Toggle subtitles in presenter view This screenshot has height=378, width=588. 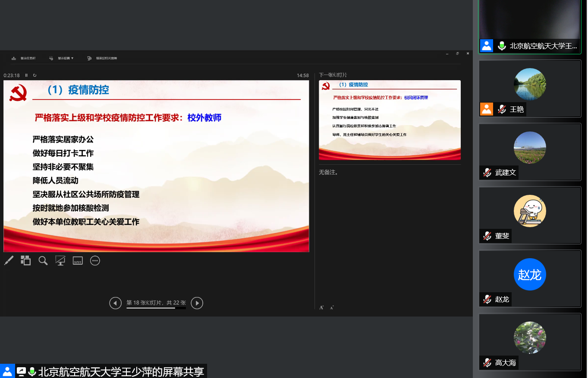click(78, 260)
